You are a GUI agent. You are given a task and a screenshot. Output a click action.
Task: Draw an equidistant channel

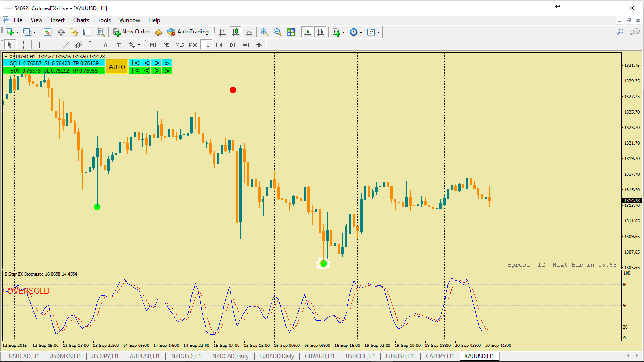coord(79,45)
